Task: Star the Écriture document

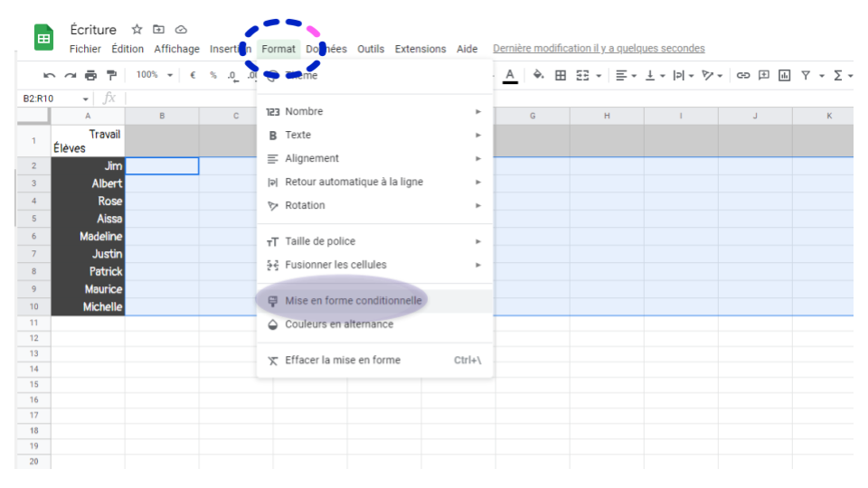Action: coord(137,30)
